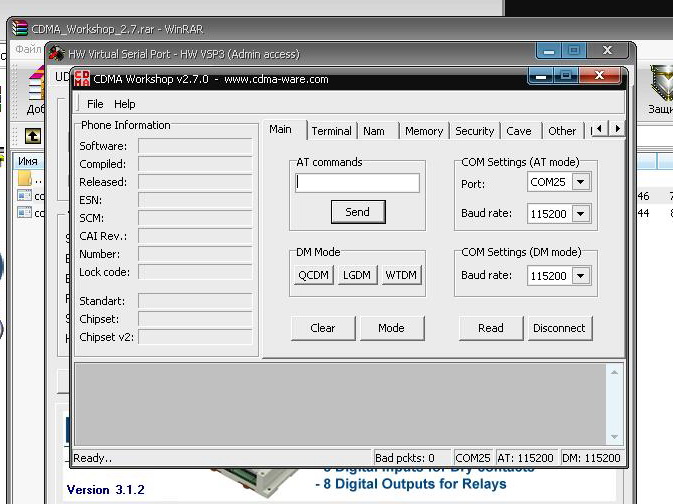Screen dimensions: 673x504
Task: Close the CDMA Workshop window
Action: (x=600, y=76)
